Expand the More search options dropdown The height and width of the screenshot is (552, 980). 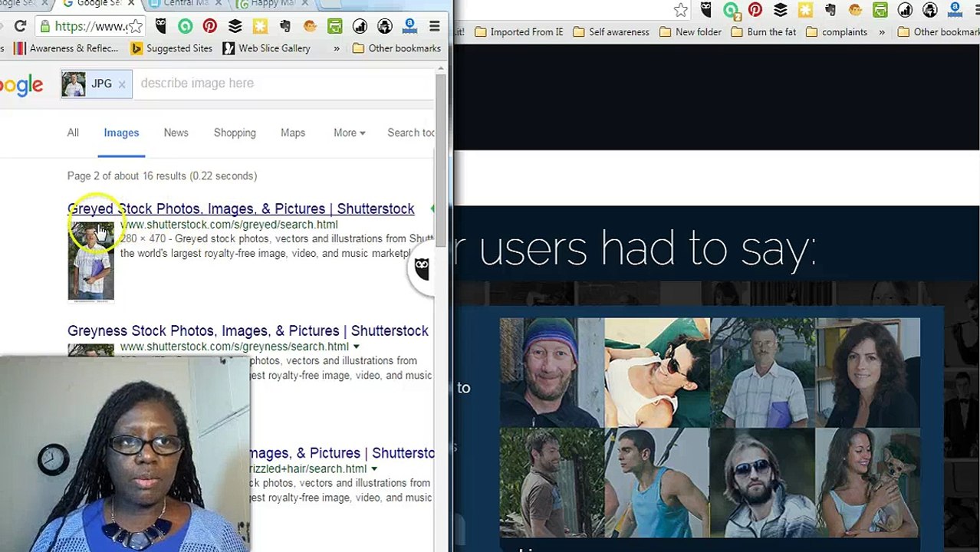pos(349,133)
